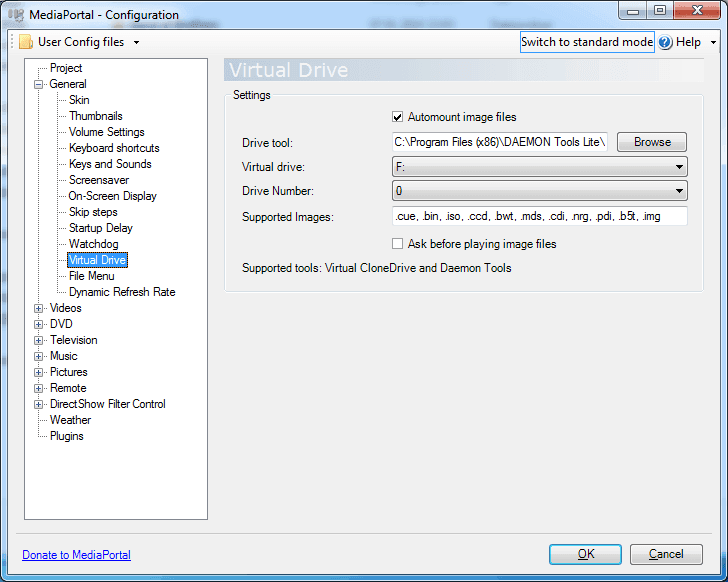Select the Pictures tree item
The image size is (728, 582).
click(69, 372)
